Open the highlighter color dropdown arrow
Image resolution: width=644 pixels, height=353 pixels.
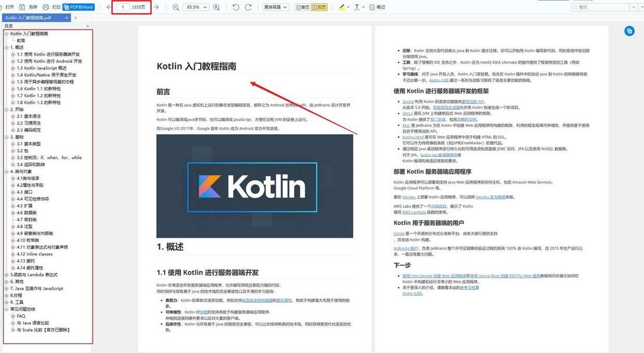(348, 7)
